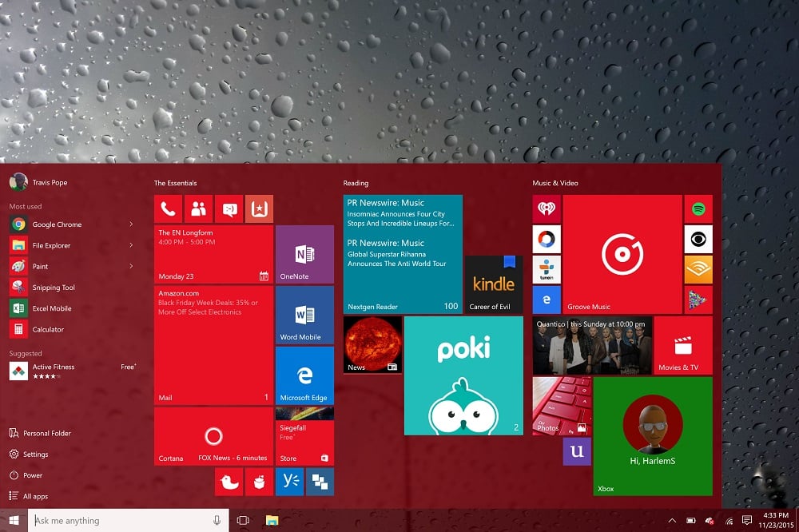Open Travis Pope account menu
The width and height of the screenshot is (799, 532).
[x=38, y=182]
